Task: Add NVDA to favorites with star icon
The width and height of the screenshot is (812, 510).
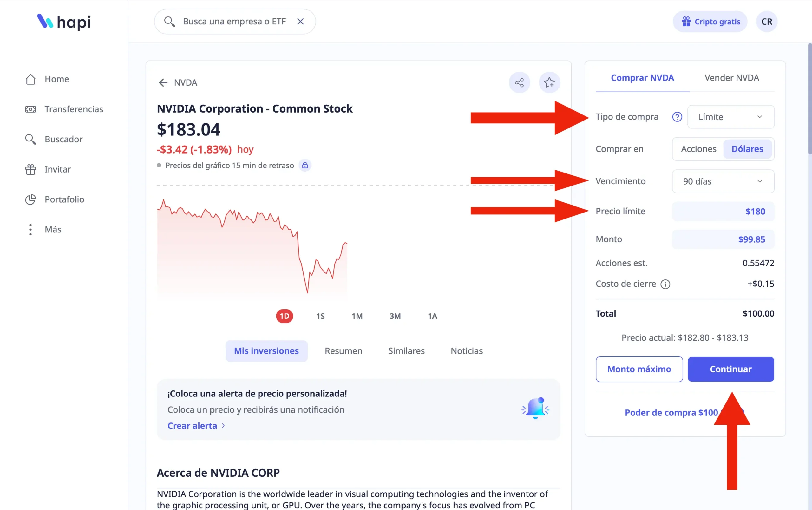Action: point(549,82)
